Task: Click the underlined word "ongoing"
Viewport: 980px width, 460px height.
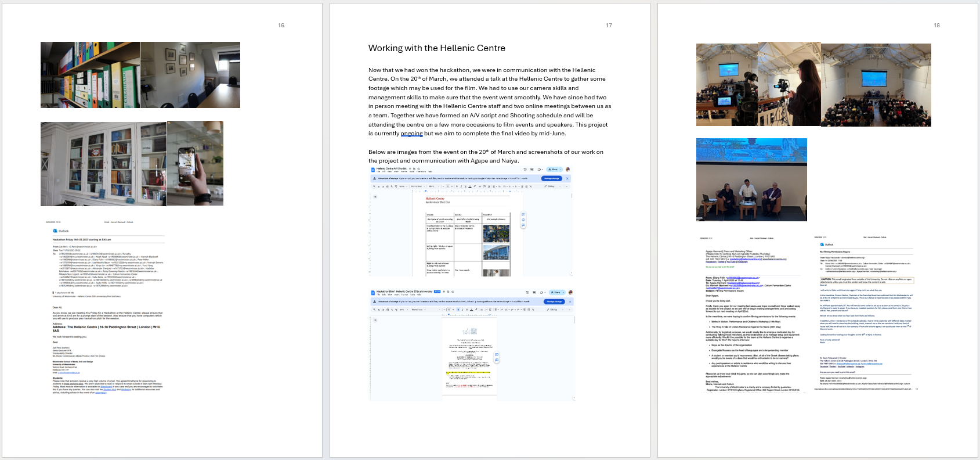Action: (x=411, y=134)
